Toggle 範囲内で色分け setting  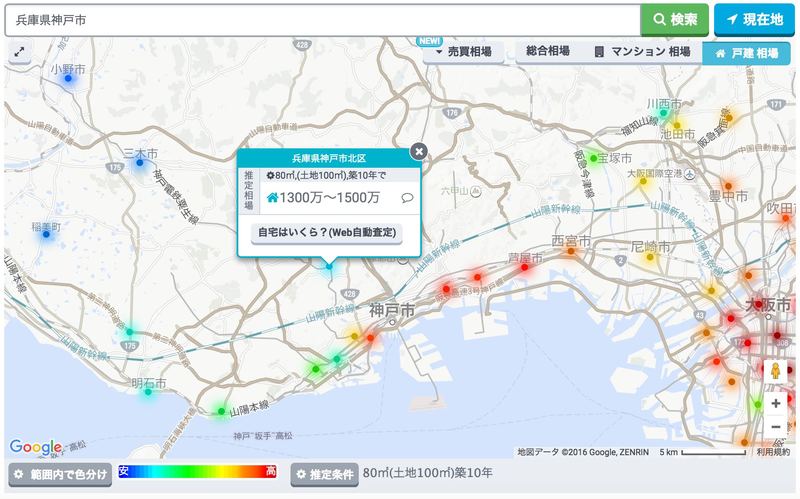tap(60, 474)
